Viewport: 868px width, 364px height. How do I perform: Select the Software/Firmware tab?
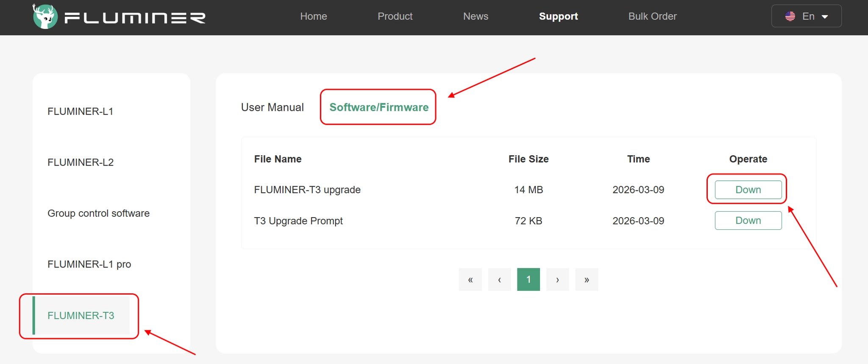pos(379,108)
